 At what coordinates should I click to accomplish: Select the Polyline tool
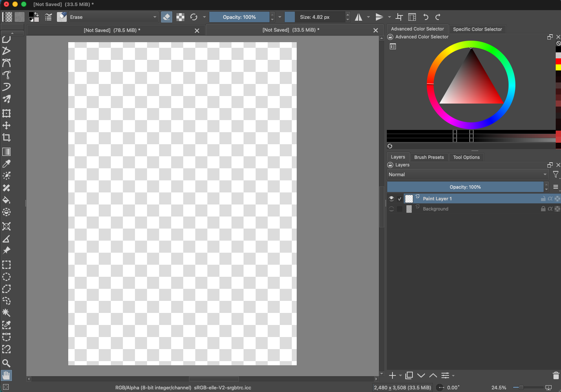pyautogui.click(x=6, y=51)
